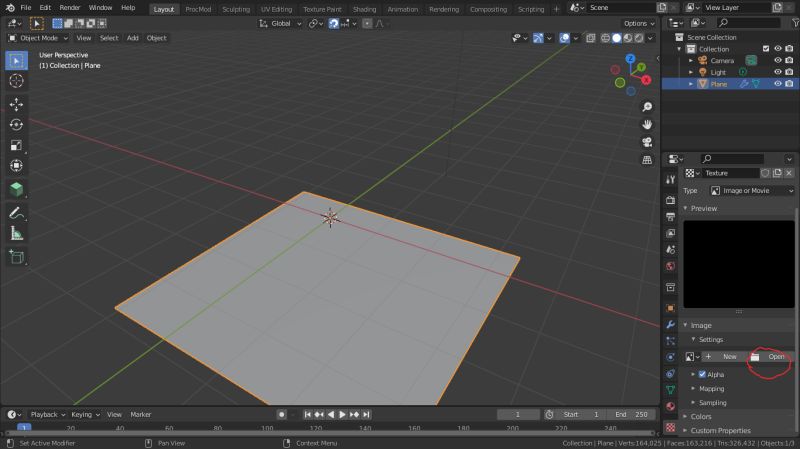Hide the Camera object with eye icon
The height and width of the screenshot is (449, 800).
[x=778, y=60]
